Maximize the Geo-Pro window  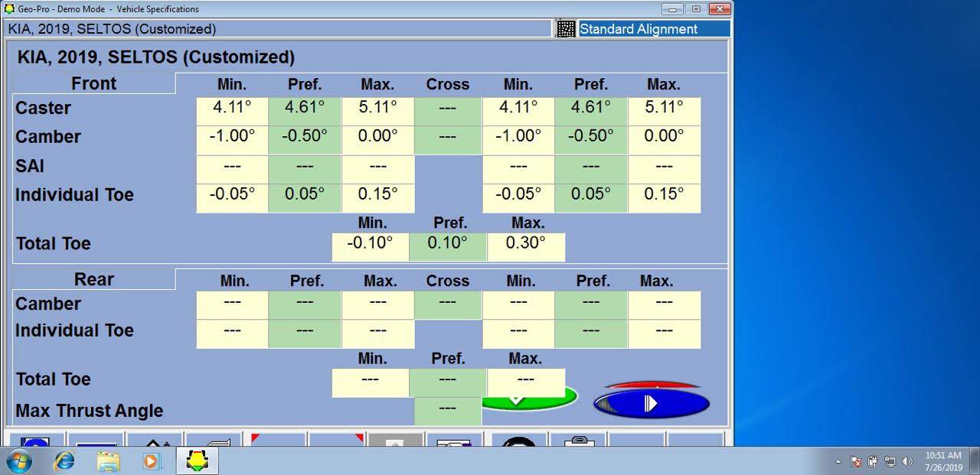[x=696, y=9]
